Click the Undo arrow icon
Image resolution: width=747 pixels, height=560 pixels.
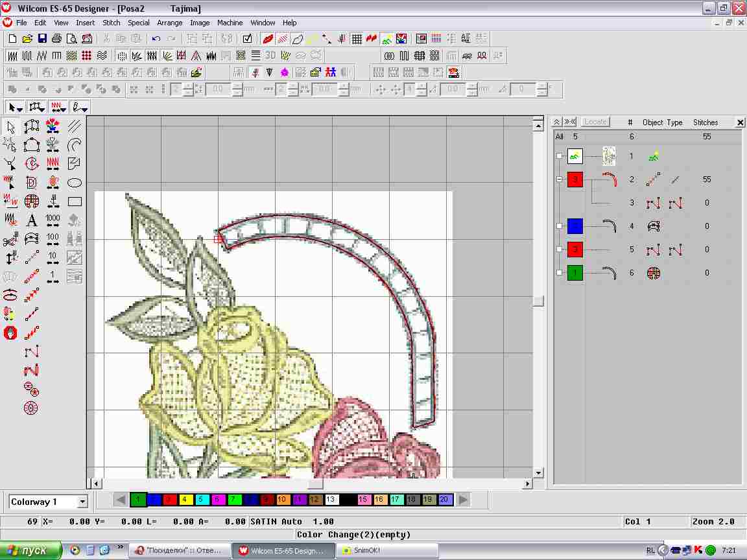click(156, 39)
